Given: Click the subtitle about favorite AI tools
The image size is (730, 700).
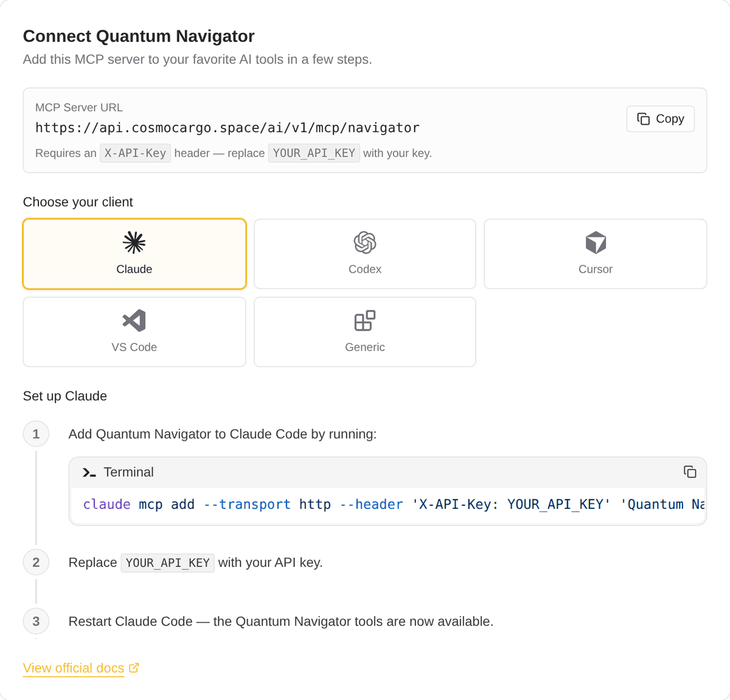Looking at the screenshot, I should click(x=198, y=60).
